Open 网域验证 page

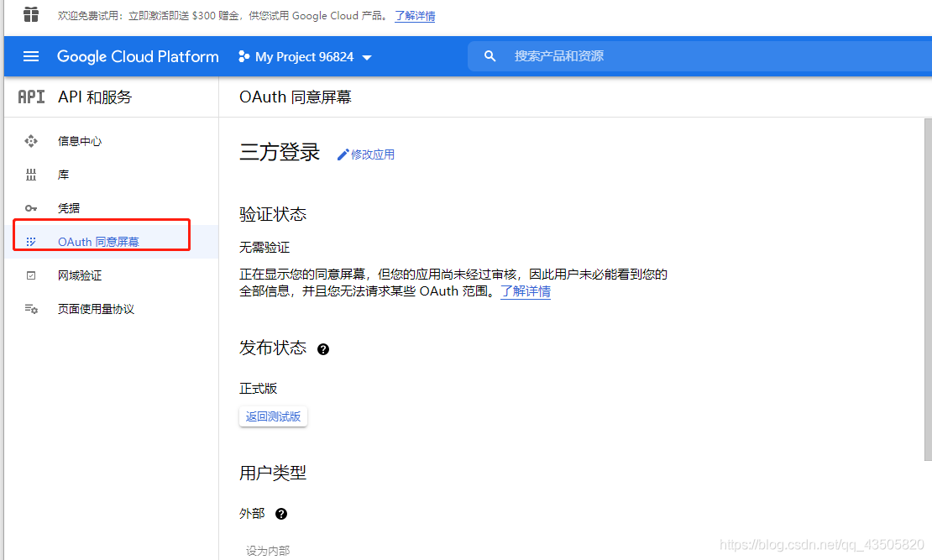80,275
